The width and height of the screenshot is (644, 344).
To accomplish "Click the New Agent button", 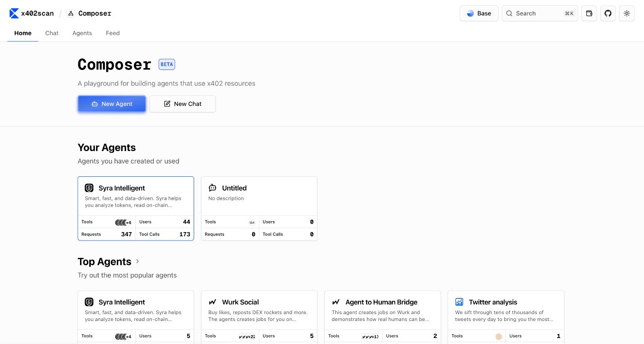I will click(x=112, y=104).
